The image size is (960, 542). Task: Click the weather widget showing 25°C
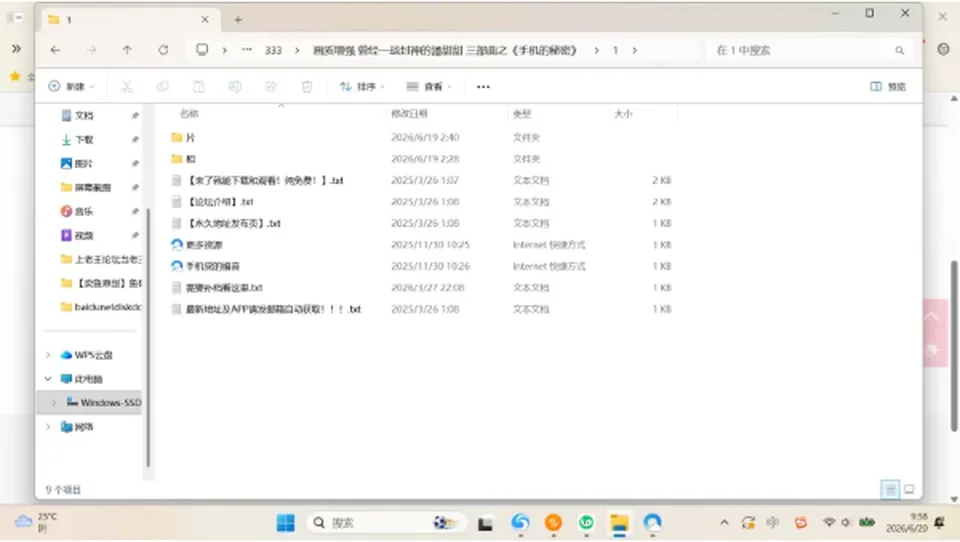coord(36,522)
